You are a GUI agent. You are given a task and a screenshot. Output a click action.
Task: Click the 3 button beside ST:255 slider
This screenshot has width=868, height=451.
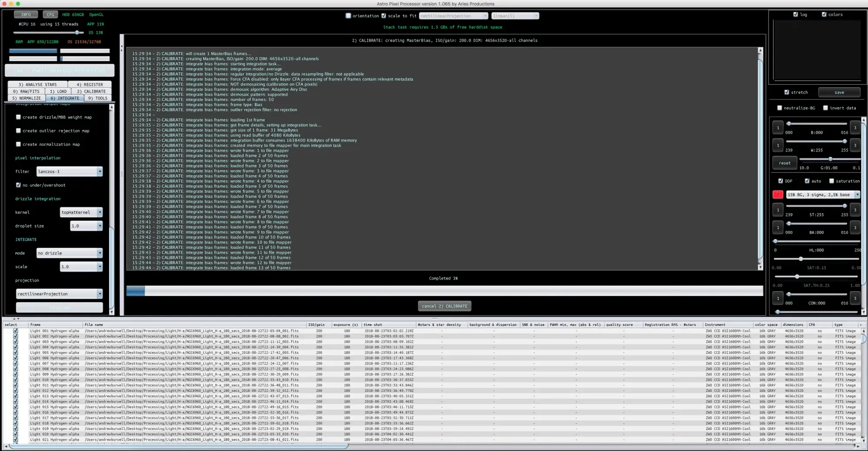point(855,210)
